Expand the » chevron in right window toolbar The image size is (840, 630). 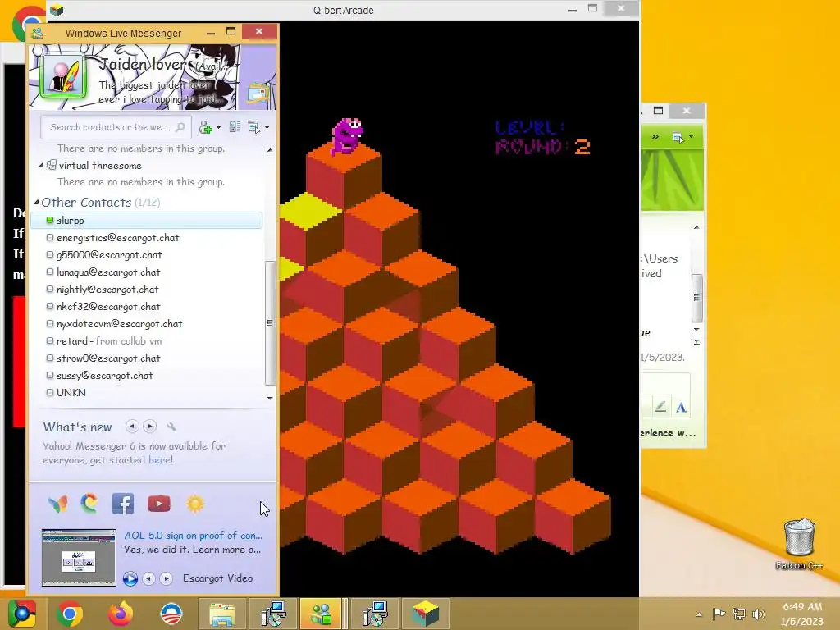tap(655, 137)
